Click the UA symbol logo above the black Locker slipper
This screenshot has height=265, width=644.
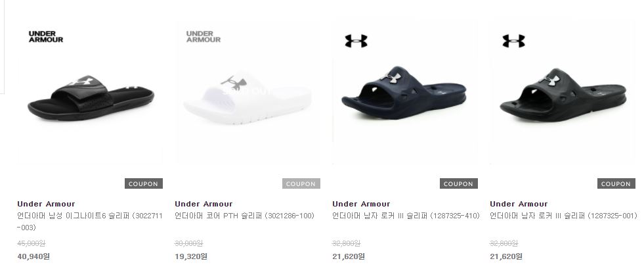pyautogui.click(x=514, y=41)
